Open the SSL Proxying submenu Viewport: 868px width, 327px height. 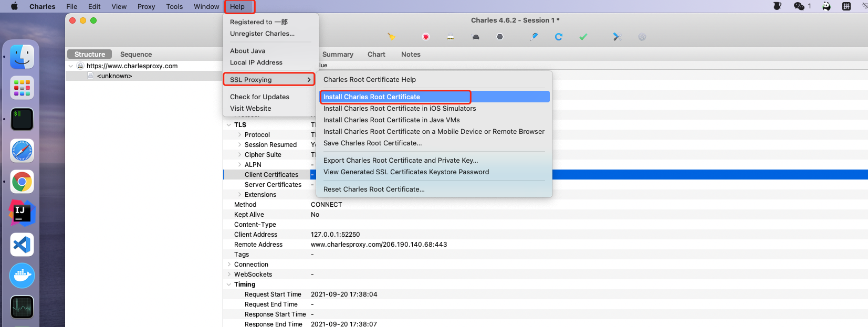269,80
